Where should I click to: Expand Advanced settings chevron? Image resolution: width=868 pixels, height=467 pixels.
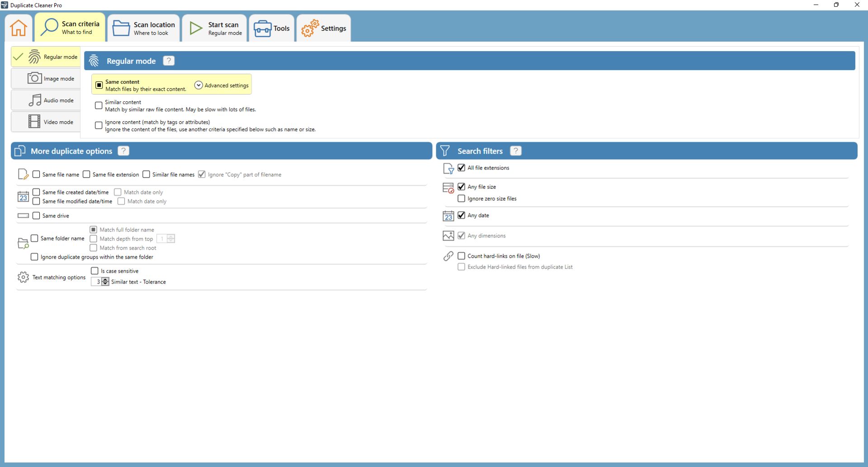pyautogui.click(x=198, y=85)
